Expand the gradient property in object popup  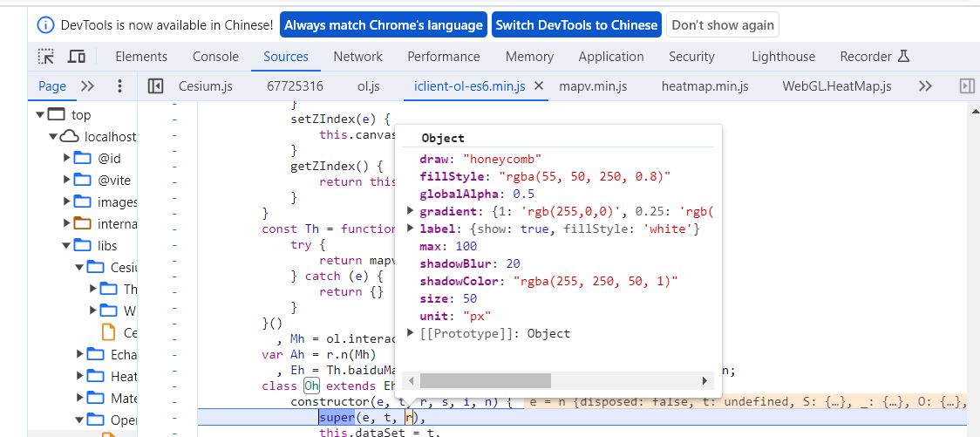click(411, 211)
